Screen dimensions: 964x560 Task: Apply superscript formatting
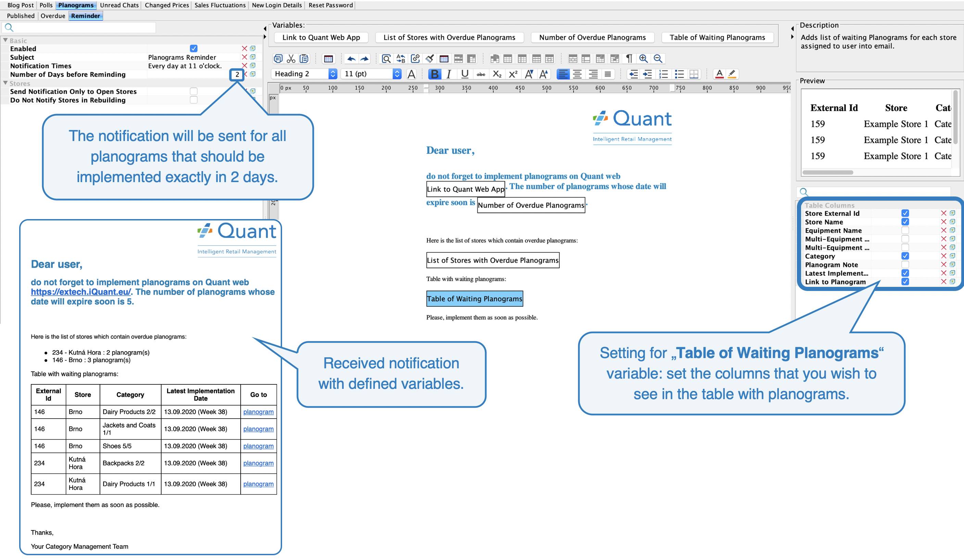(x=513, y=74)
